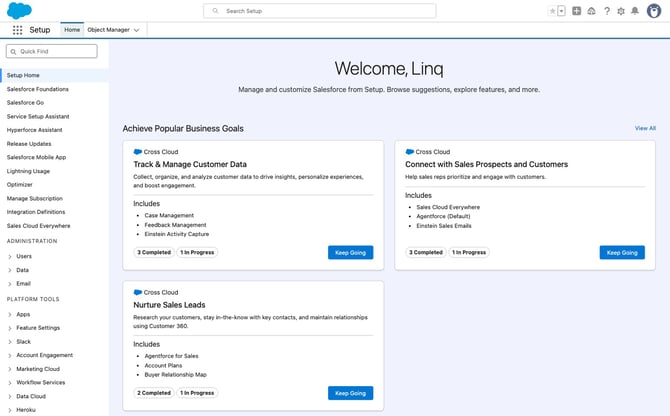This screenshot has width=670, height=416.
Task: Click the help question mark icon
Action: [607, 11]
